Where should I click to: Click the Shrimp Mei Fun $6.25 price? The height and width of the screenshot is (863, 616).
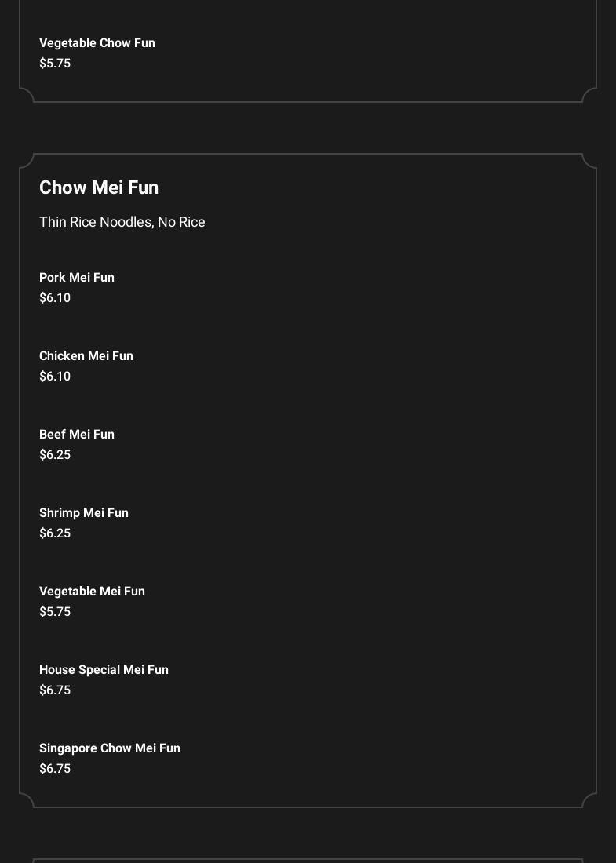55,533
